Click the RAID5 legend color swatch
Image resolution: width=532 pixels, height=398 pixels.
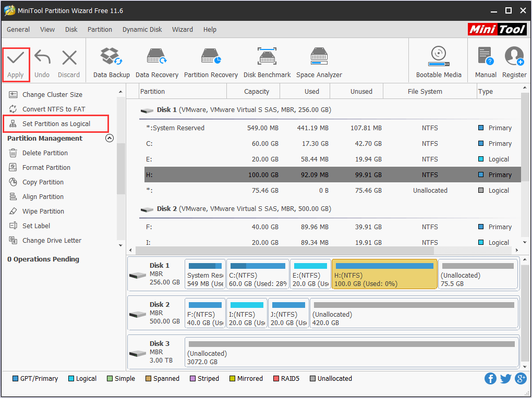276,378
